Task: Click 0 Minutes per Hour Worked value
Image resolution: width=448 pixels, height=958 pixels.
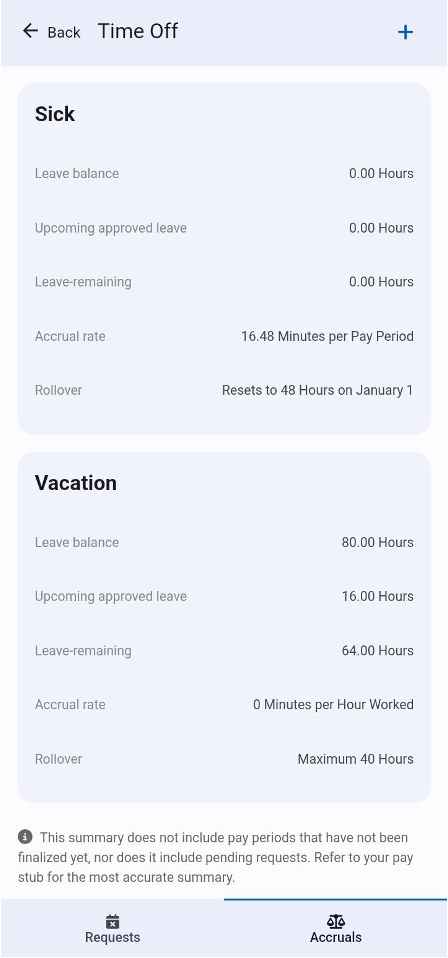Action: [x=333, y=704]
